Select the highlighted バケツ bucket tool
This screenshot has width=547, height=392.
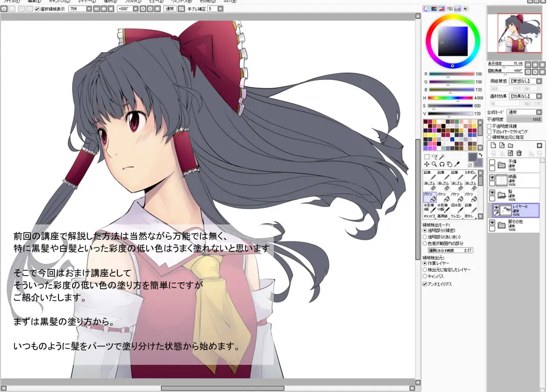pyautogui.click(x=430, y=197)
